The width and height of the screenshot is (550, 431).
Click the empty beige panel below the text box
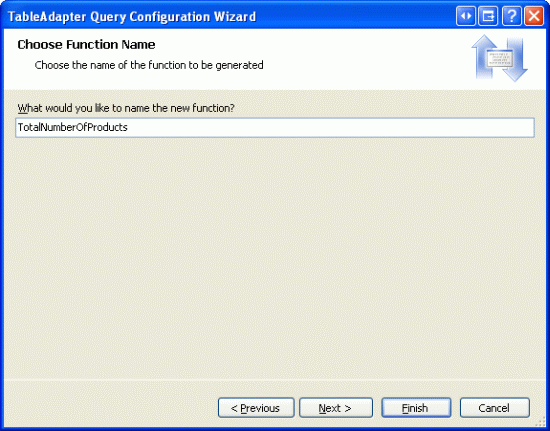point(275,256)
